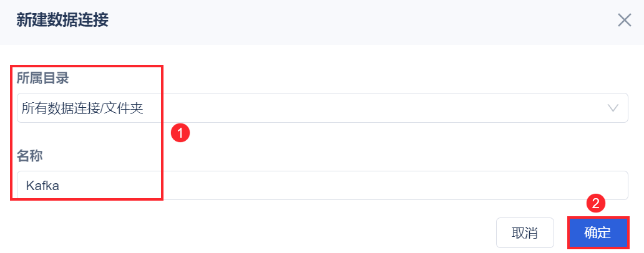
Task: Click the 新建数据连接 dialog title text
Action: pyautogui.click(x=62, y=20)
